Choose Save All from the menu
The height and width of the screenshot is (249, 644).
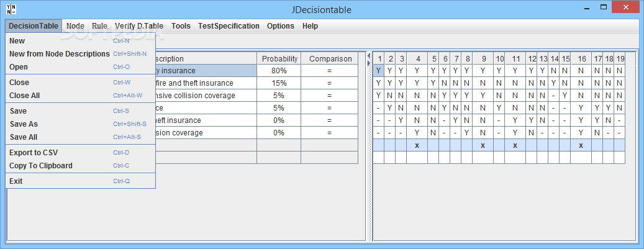click(x=81, y=137)
